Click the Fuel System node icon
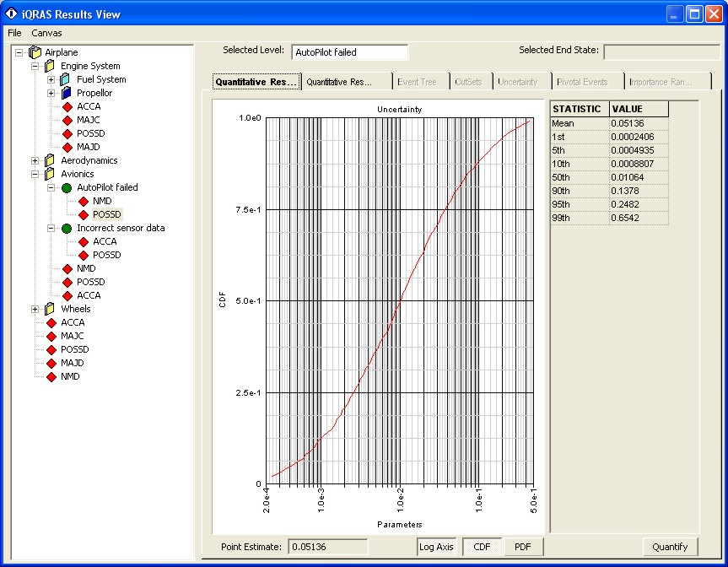This screenshot has width=728, height=567. [x=66, y=79]
